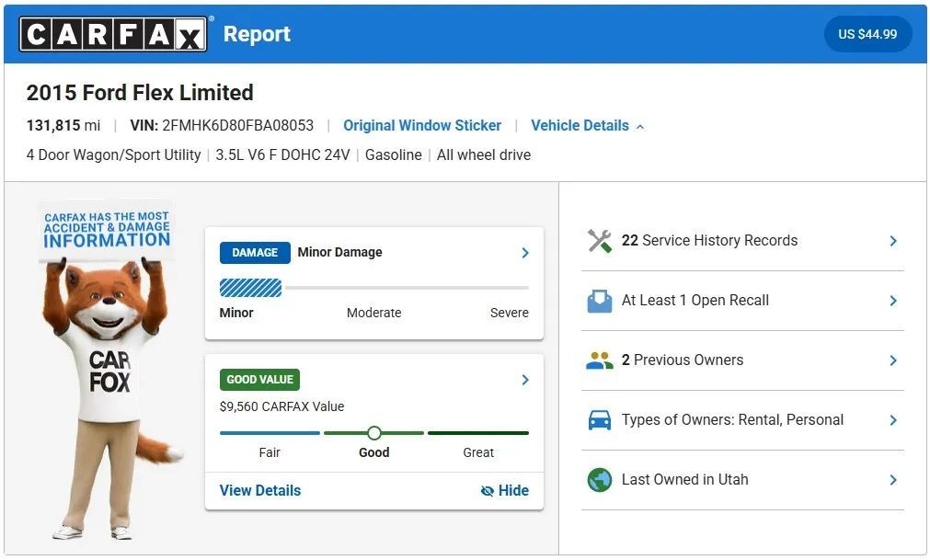Click the GOOD VALUE green badge
Image resolution: width=930 pixels, height=560 pixels.
[x=259, y=380]
